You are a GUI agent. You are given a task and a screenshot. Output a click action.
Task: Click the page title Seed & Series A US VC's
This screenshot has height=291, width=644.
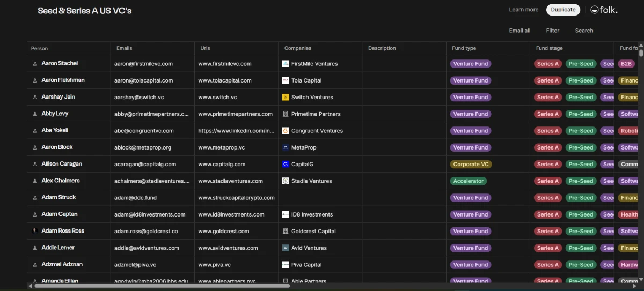point(85,11)
